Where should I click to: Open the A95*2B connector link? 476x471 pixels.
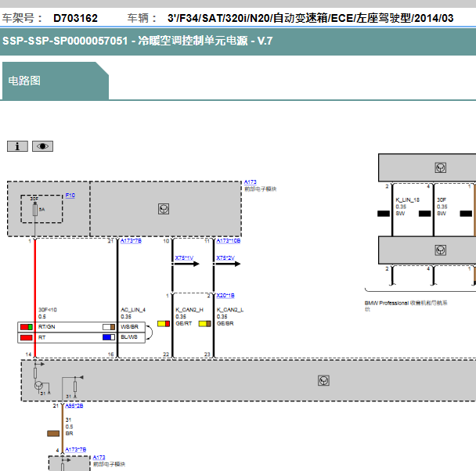pyautogui.click(x=74, y=406)
